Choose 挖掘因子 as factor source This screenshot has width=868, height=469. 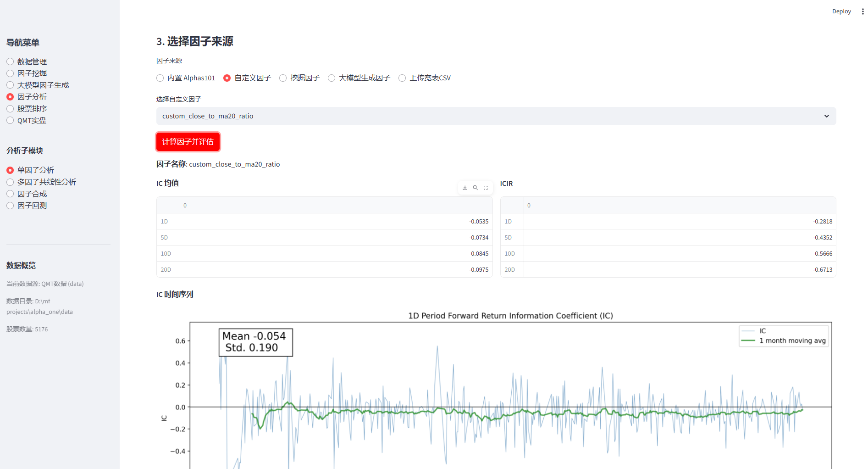283,78
